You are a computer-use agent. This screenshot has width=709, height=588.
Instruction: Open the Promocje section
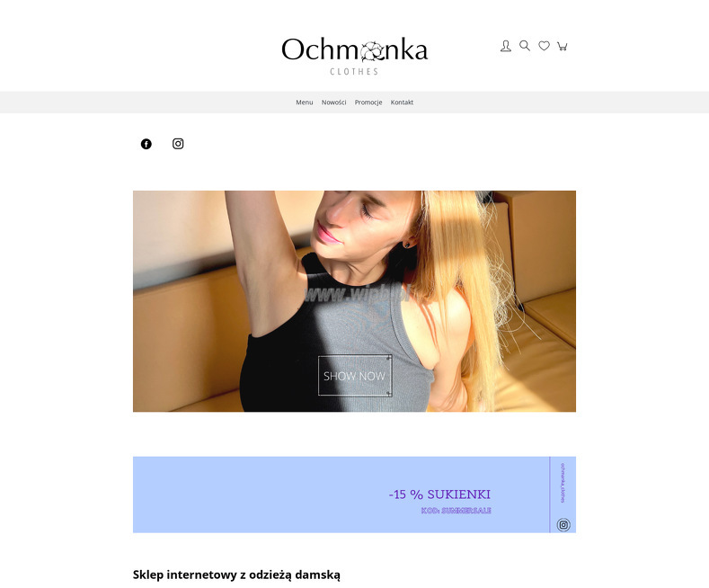click(368, 102)
